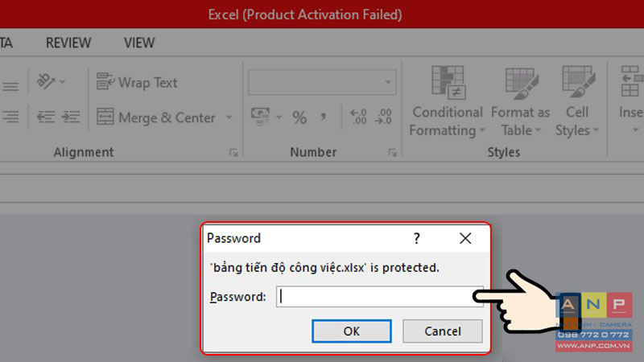Click the Increase Indent icon
The image size is (644, 362).
pos(71,117)
